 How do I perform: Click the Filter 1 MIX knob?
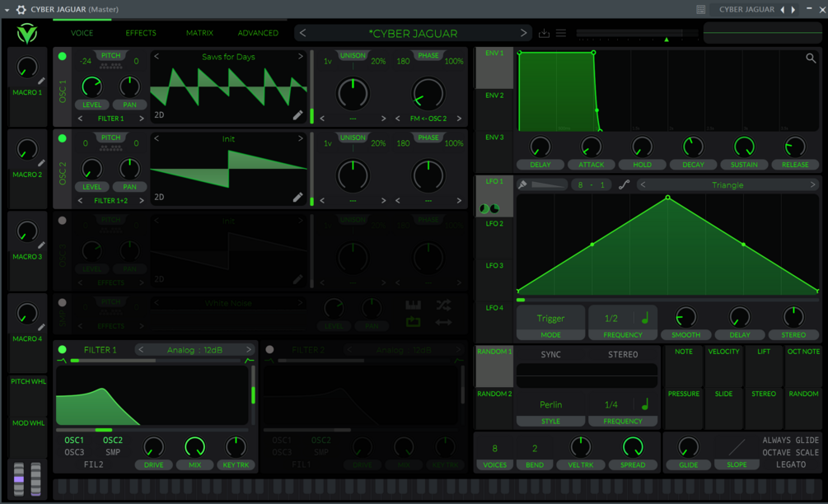click(195, 447)
